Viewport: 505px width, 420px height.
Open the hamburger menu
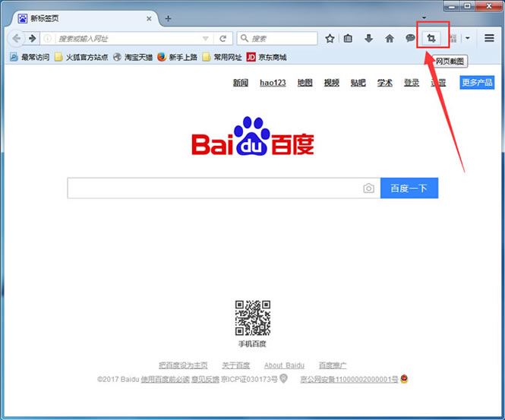click(x=489, y=38)
